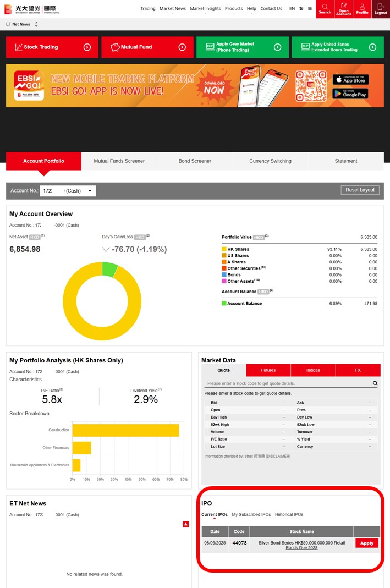The width and height of the screenshot is (390, 588).
Task: Click the Bonds blue legend swatch
Action: click(224, 274)
